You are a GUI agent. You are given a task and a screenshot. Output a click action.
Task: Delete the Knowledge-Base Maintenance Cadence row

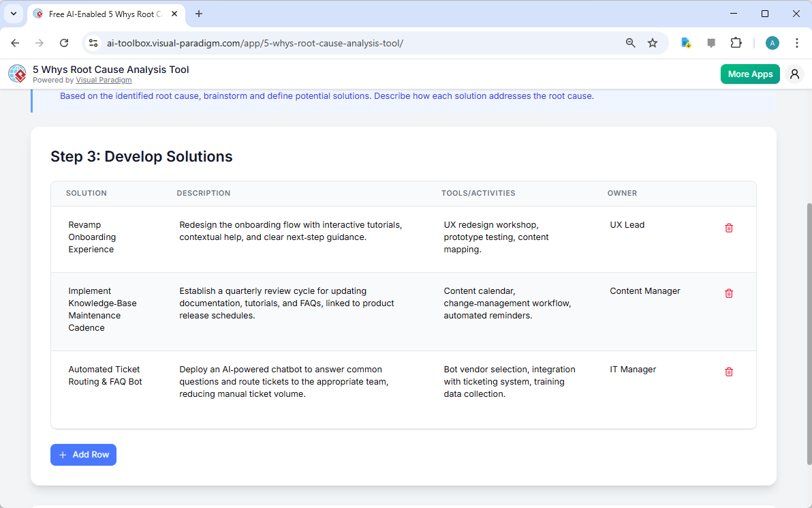coord(729,293)
